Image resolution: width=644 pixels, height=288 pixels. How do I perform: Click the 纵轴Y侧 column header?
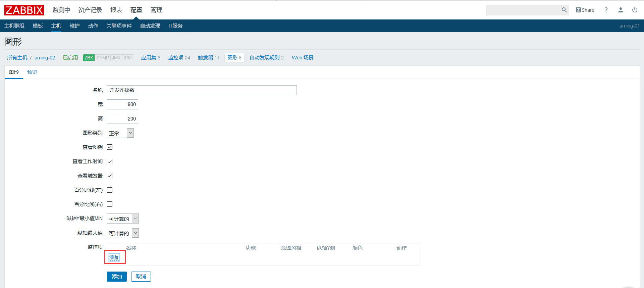pyautogui.click(x=326, y=248)
